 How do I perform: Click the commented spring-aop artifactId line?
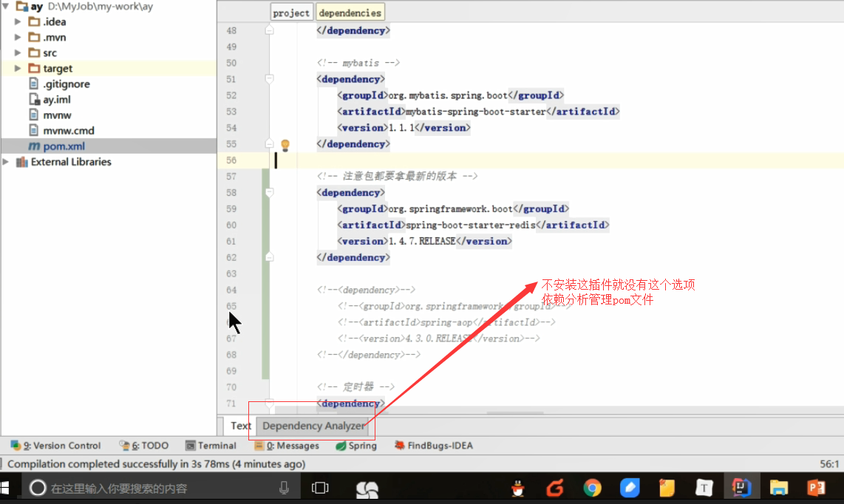pyautogui.click(x=446, y=322)
